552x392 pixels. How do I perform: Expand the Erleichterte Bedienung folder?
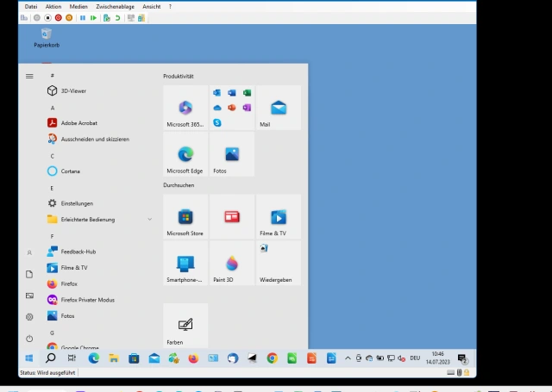(149, 219)
